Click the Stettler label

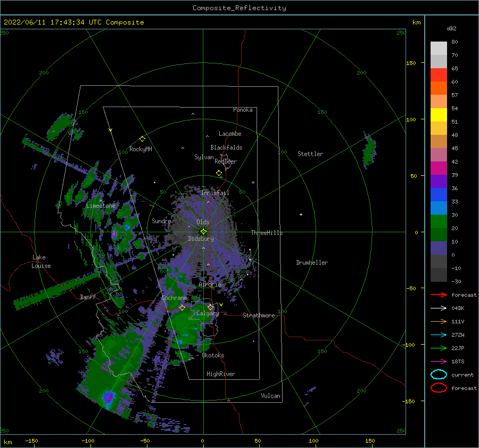(310, 154)
